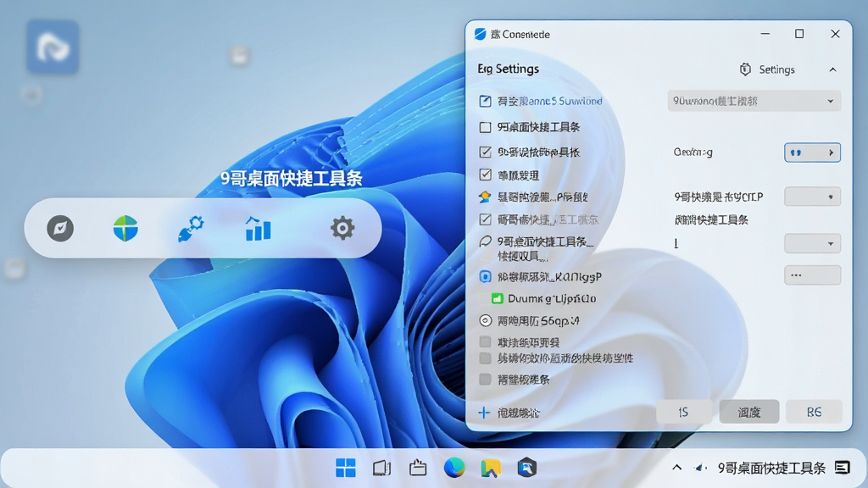
Task: Open Task View from the taskbar
Action: click(382, 468)
